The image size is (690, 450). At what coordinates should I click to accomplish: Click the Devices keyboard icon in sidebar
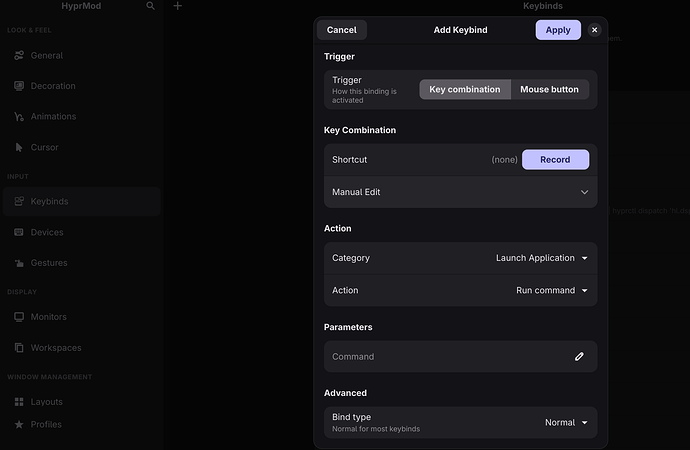click(x=19, y=232)
